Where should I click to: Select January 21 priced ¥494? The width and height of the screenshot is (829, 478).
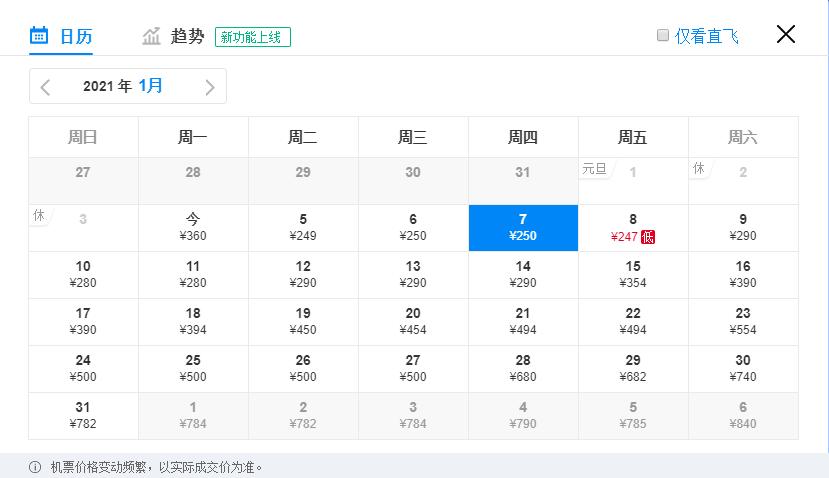(523, 322)
